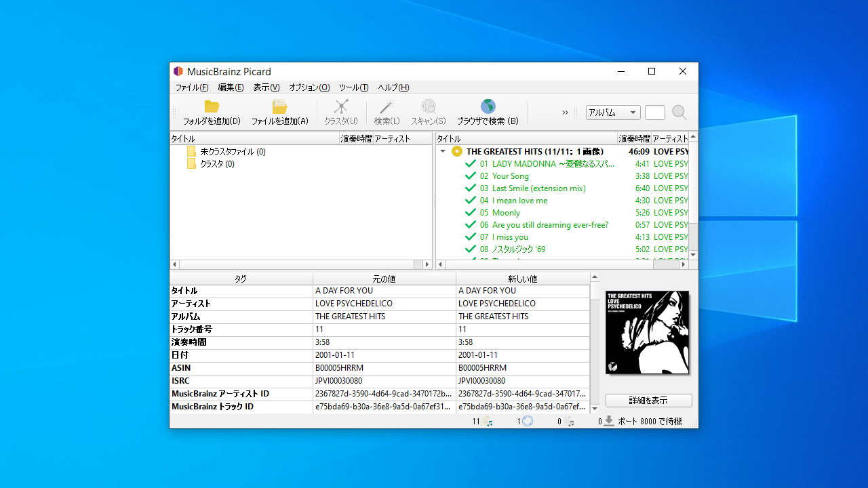This screenshot has height=488, width=868.
Task: Click the new value cell A DAY FOR YOU
Action: pos(523,291)
